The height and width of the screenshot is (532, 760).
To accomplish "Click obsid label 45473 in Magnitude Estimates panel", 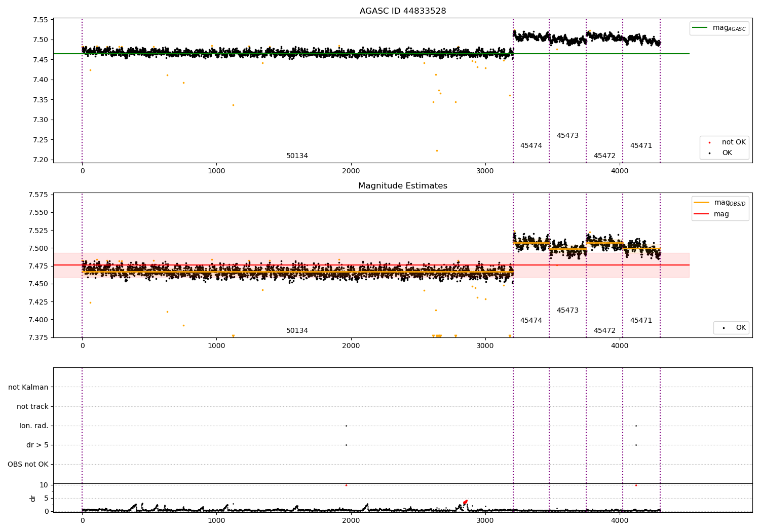I will [x=567, y=311].
